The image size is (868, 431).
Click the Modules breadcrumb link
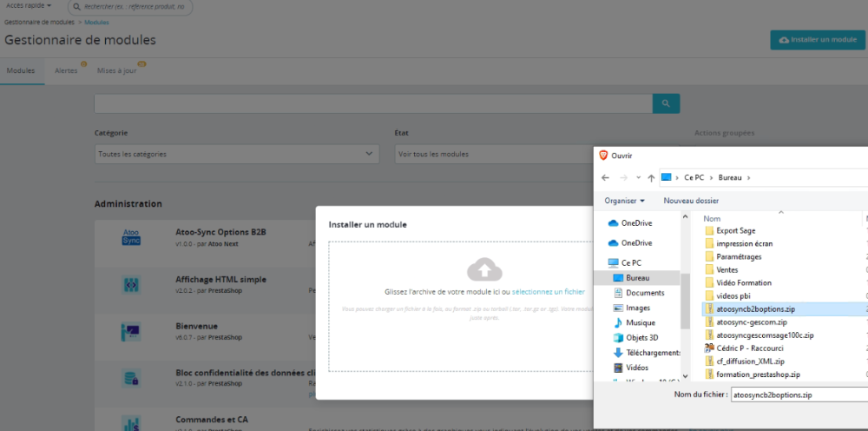click(x=96, y=23)
